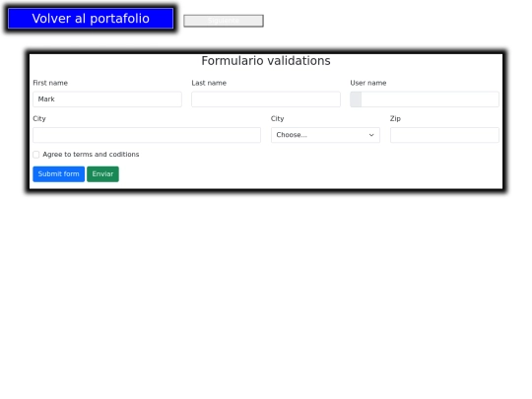Click the First name label
Screen dimensions: 532x399
[x=50, y=83]
